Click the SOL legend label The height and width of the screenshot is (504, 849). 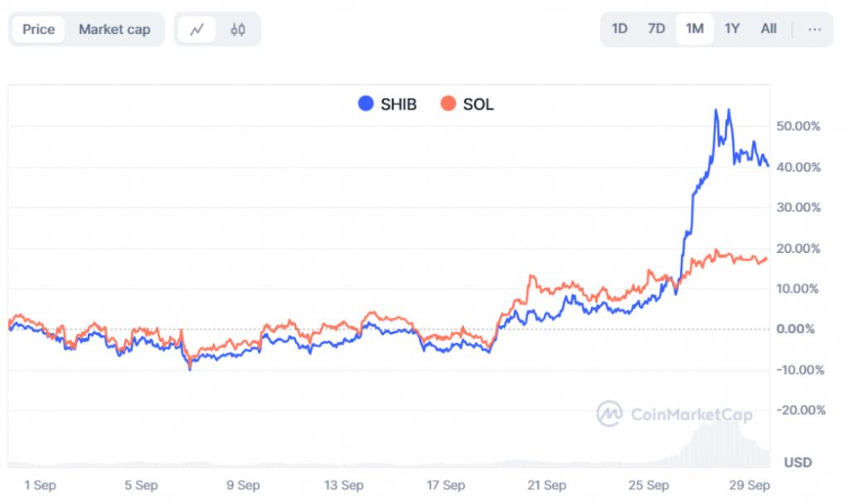[478, 104]
